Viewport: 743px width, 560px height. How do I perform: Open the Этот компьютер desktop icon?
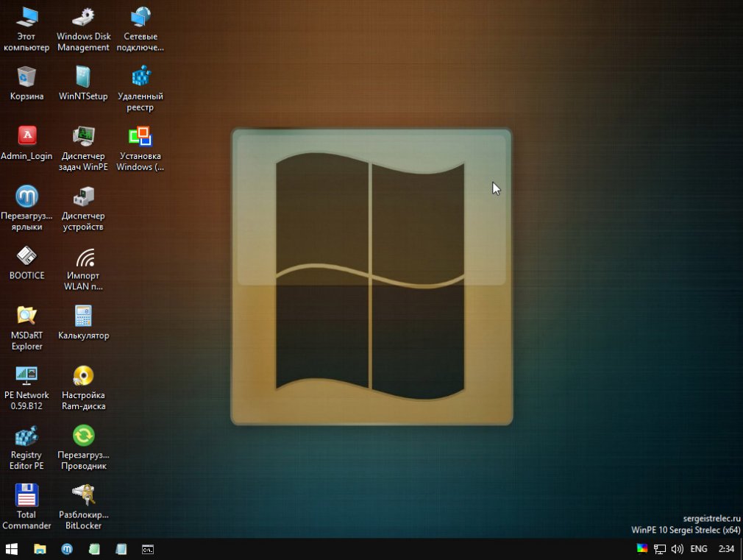click(x=26, y=29)
